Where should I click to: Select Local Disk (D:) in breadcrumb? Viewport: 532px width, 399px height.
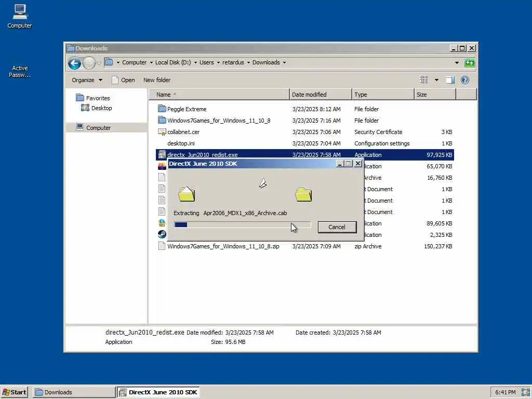[x=173, y=62]
